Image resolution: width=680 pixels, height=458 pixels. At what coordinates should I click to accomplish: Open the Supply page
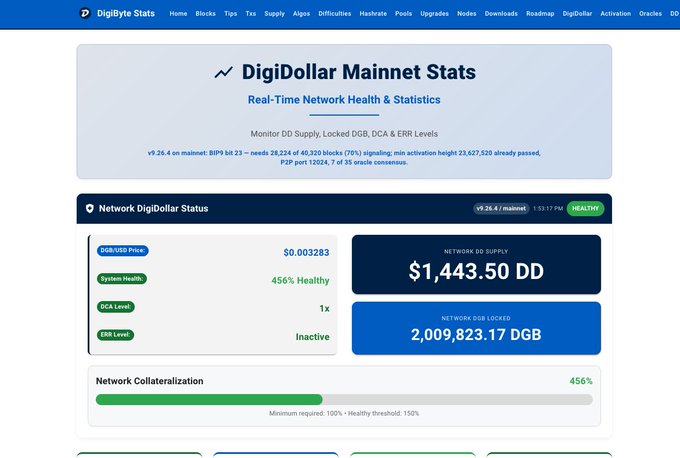click(275, 13)
